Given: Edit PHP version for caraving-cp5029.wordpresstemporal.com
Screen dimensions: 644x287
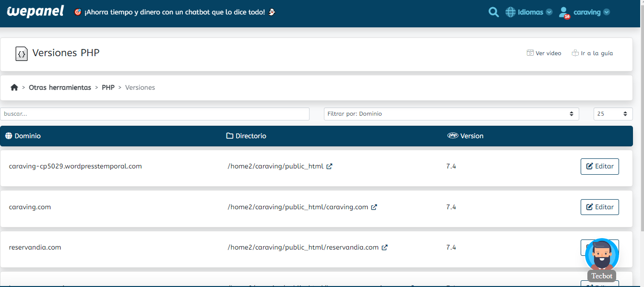Looking at the screenshot, I should click(600, 167).
